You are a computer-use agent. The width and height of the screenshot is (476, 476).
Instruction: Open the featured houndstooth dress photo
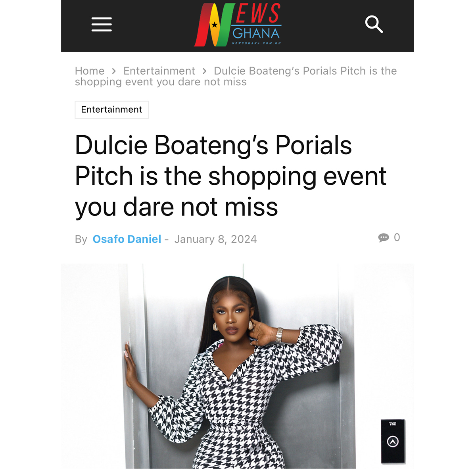click(x=238, y=366)
